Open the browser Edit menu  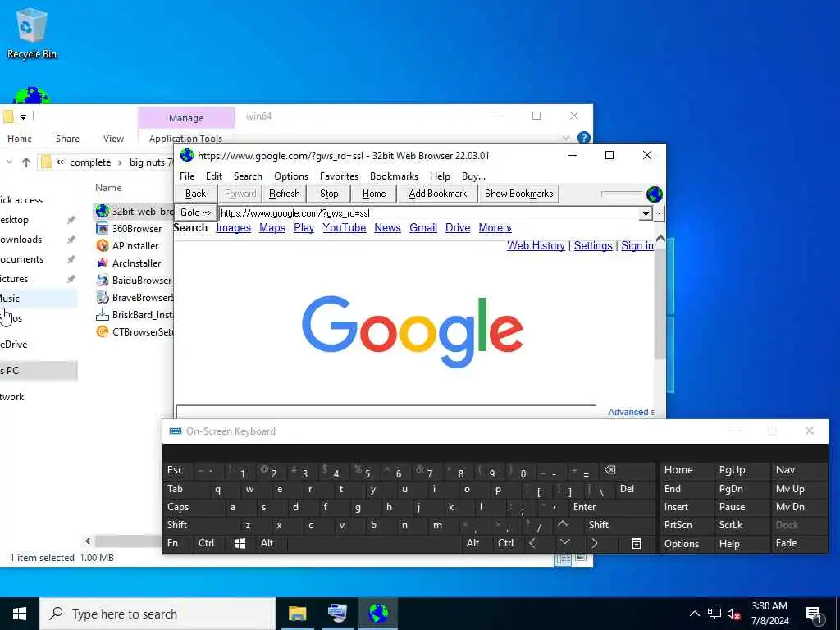point(214,176)
